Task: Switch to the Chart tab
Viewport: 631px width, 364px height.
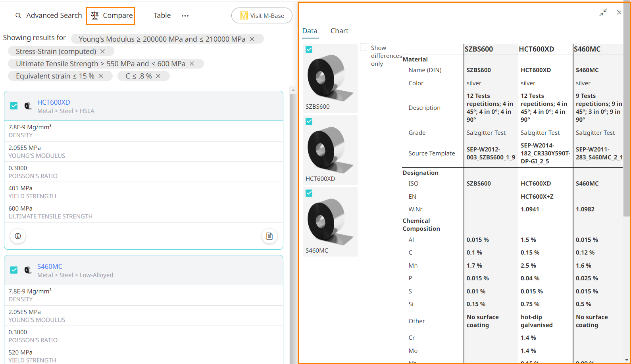Action: tap(339, 31)
